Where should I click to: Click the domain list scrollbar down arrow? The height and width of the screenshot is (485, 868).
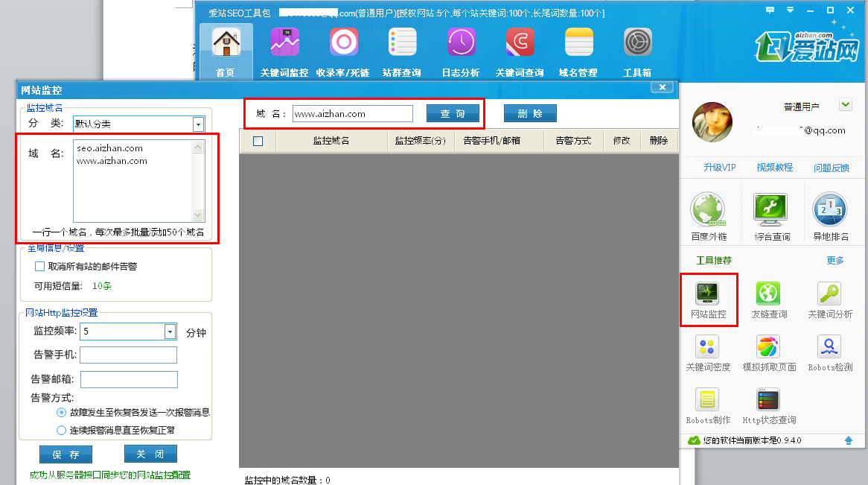pyautogui.click(x=198, y=215)
